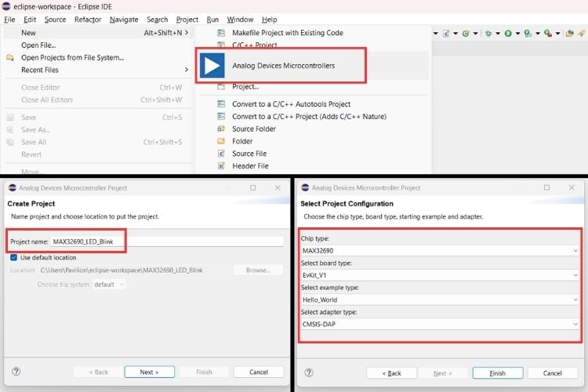Click the Debug bug icon in the toolbar
This screenshot has height=392, width=588.
coord(488,34)
